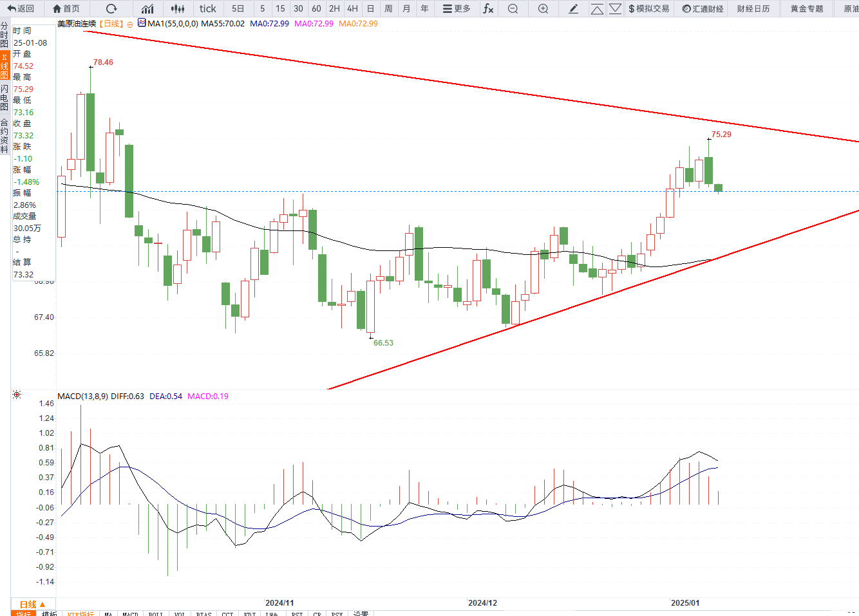
Task: Click the MACD(13,8,9) indicator label
Action: coord(82,397)
